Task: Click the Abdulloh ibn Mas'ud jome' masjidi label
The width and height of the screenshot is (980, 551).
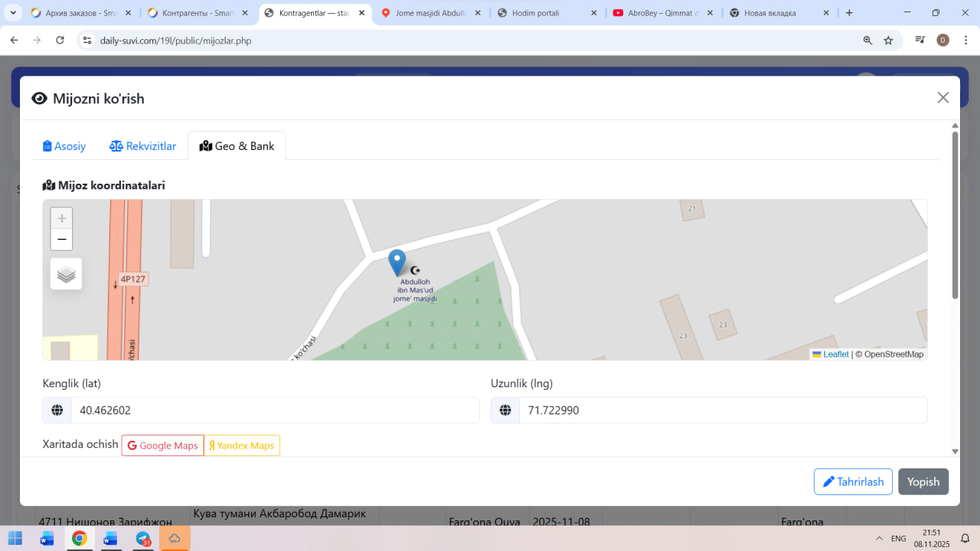Action: pyautogui.click(x=415, y=290)
